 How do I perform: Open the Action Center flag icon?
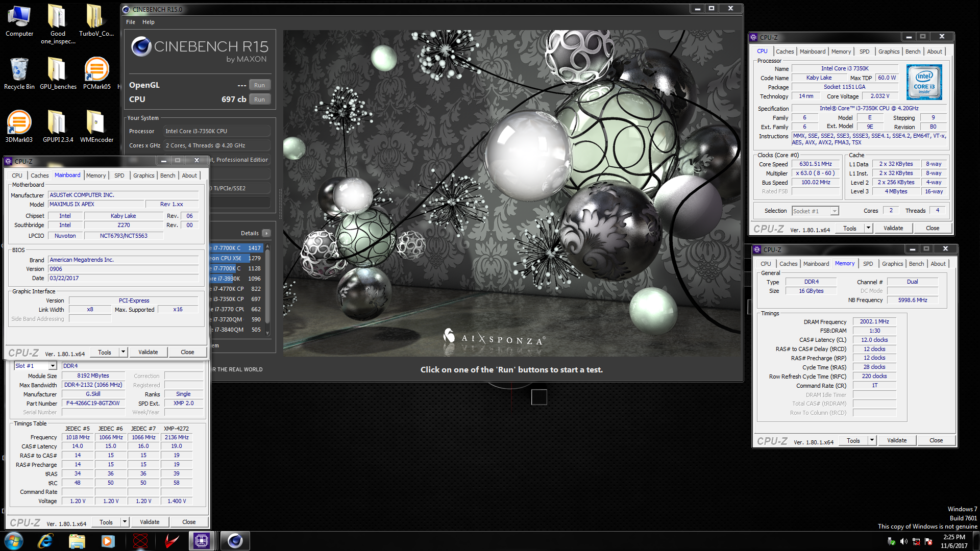(928, 541)
